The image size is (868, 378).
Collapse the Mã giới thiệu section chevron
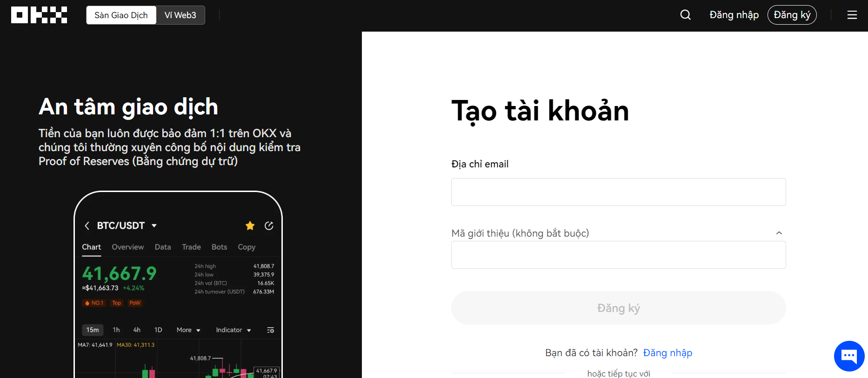pos(779,233)
